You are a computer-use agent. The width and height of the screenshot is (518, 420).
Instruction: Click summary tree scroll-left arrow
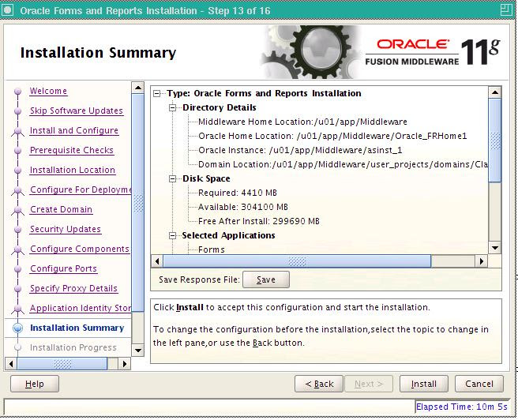157,261
